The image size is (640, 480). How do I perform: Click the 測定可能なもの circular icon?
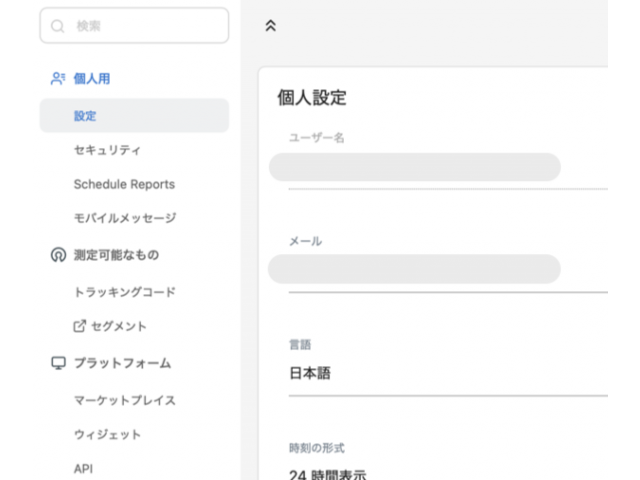pos(58,255)
